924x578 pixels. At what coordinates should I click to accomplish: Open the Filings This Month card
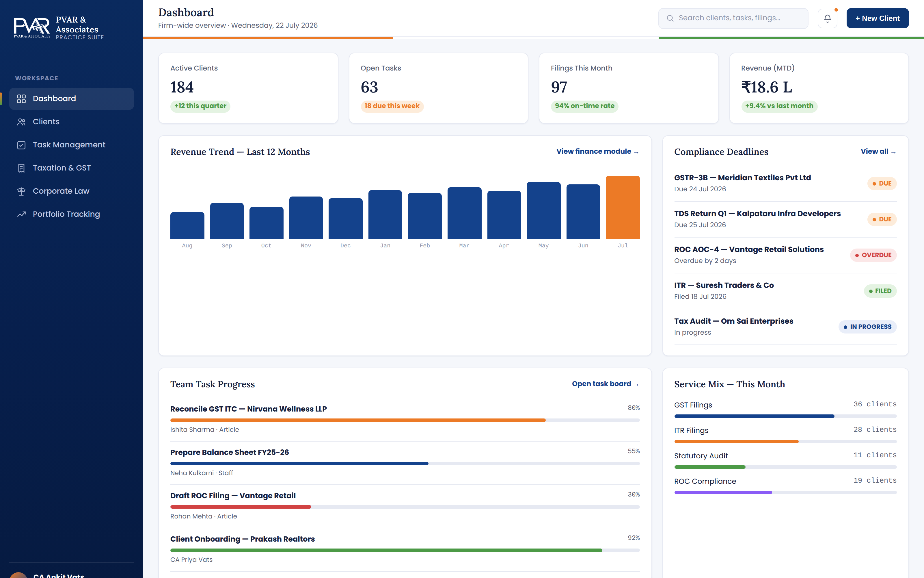coord(629,88)
